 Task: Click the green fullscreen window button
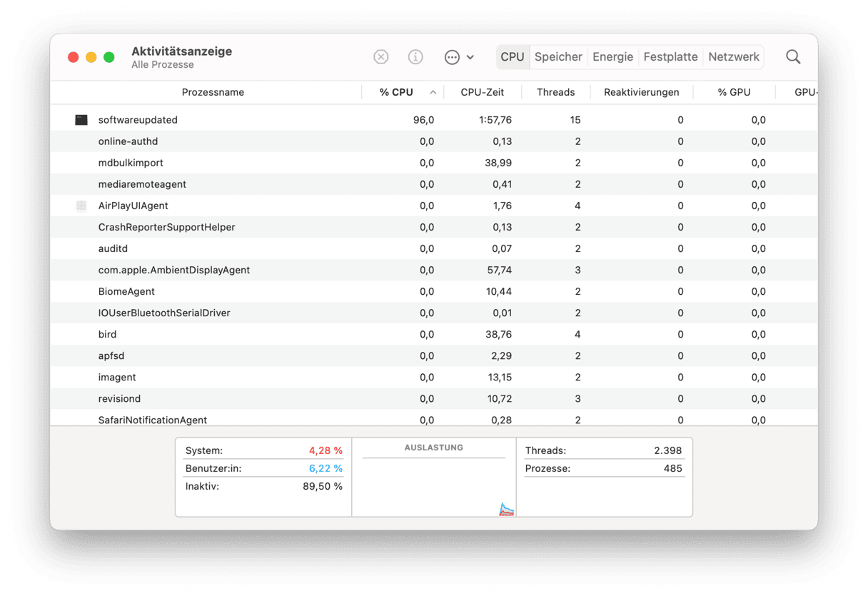(x=109, y=57)
